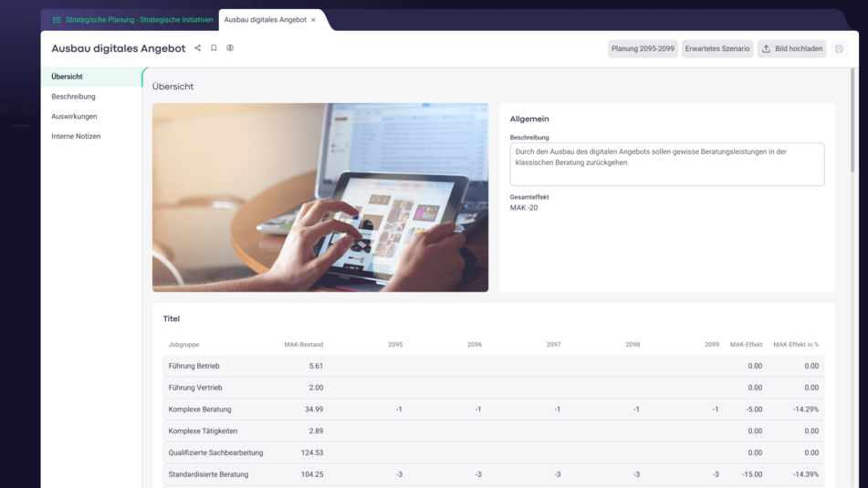
Task: Go to Übersicht in the sidebar
Action: pos(68,77)
